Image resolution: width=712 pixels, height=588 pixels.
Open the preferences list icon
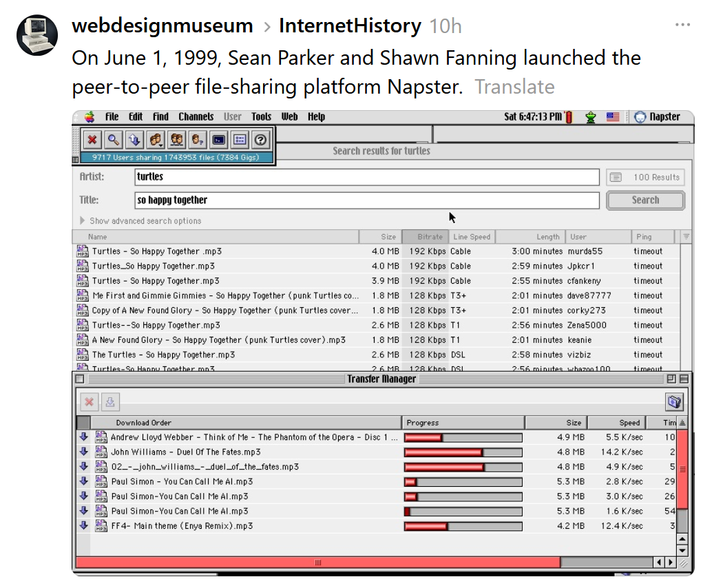[240, 140]
